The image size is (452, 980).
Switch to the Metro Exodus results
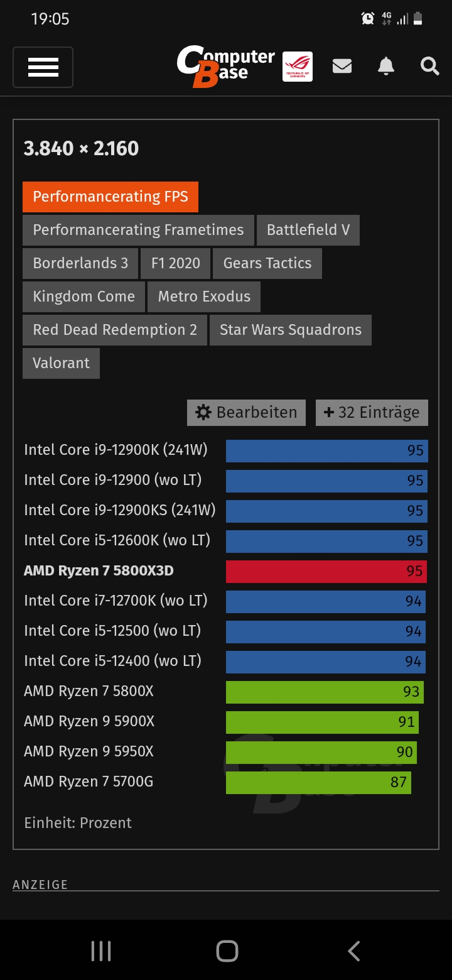(x=203, y=296)
